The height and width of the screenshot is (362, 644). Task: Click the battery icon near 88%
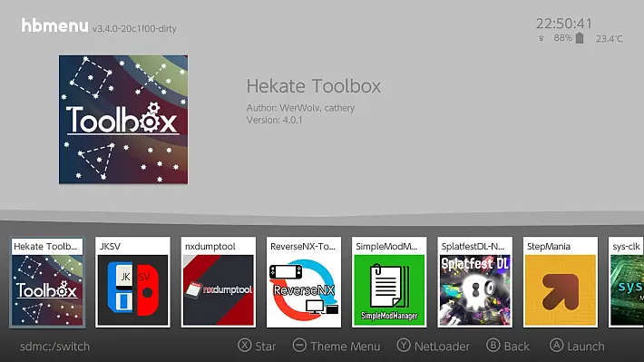(580, 38)
